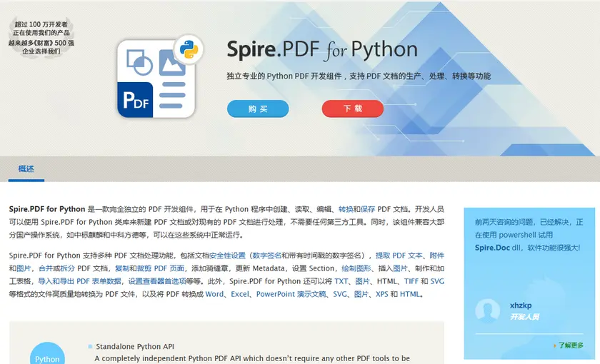Click the 图片 link following TXT
The image size is (600, 364).
[x=362, y=281]
